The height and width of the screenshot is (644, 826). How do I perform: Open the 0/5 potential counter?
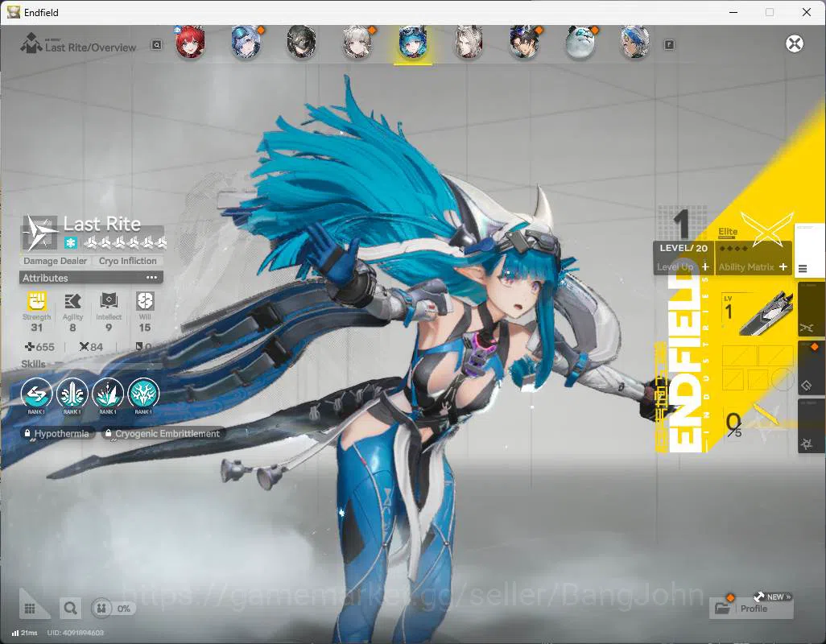[733, 424]
